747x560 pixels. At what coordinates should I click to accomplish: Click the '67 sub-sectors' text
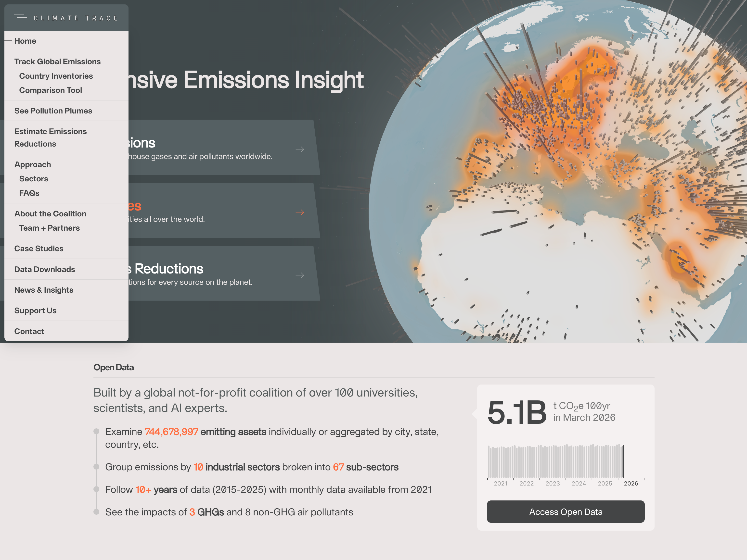click(x=366, y=467)
